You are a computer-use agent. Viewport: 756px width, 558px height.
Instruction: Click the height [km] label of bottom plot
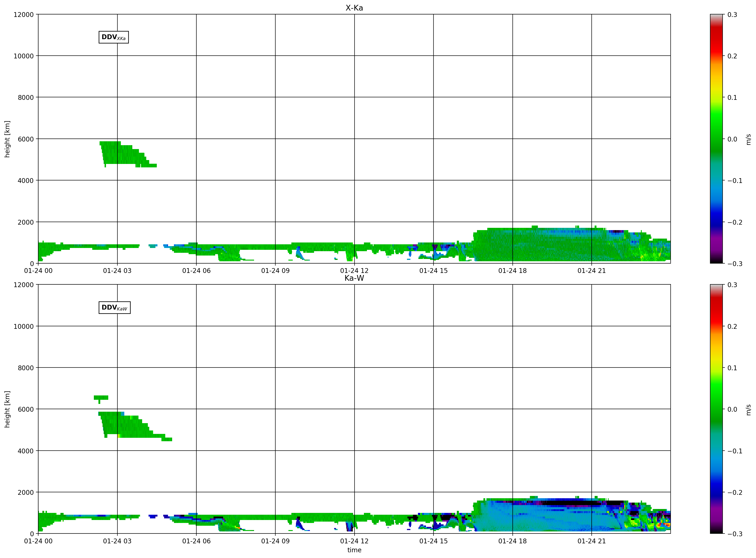point(7,409)
